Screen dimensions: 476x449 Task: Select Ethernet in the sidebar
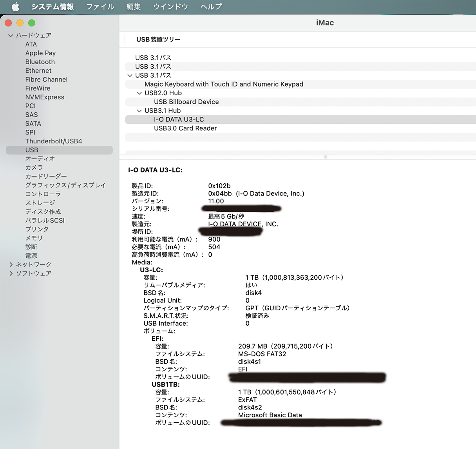pos(38,71)
